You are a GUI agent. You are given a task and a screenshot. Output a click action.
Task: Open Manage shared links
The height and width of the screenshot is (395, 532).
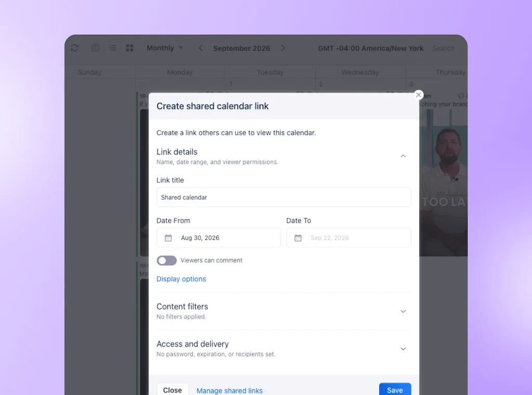pos(229,391)
